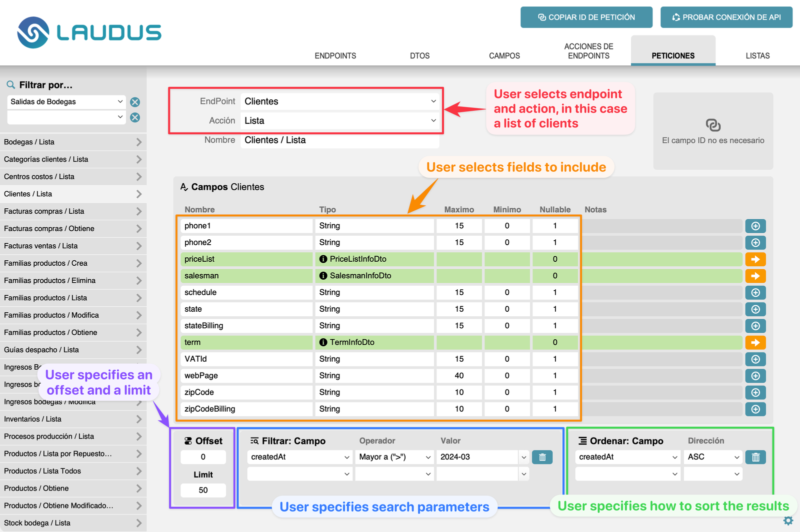This screenshot has width=800, height=532.
Task: Edit the Offset value field
Action: pos(203,457)
